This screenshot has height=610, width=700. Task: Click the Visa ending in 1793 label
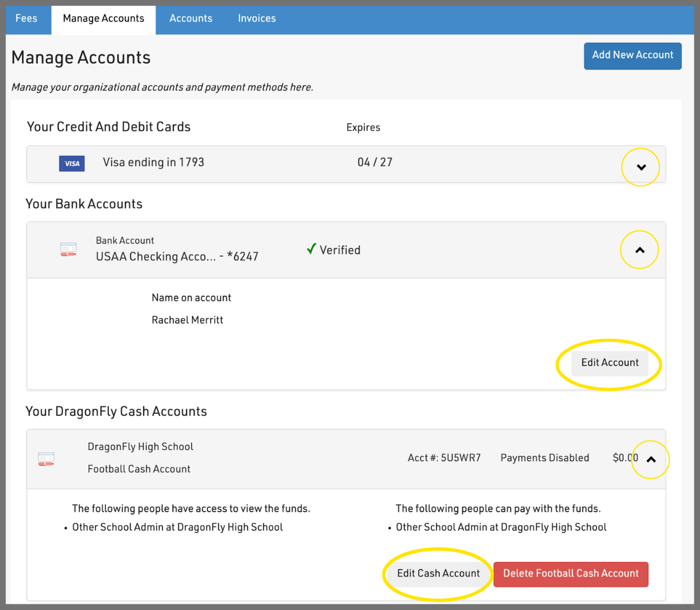click(153, 163)
